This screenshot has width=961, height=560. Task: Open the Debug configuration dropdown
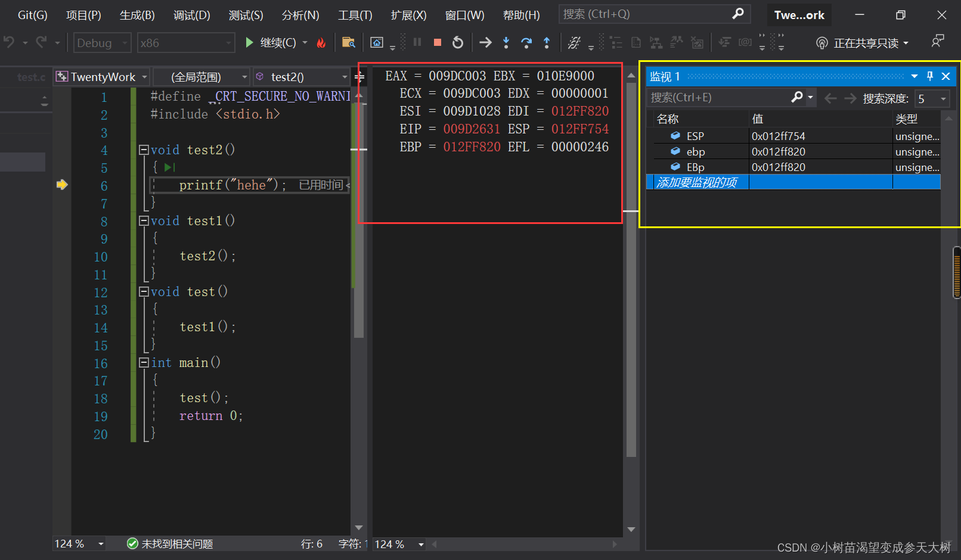[102, 43]
